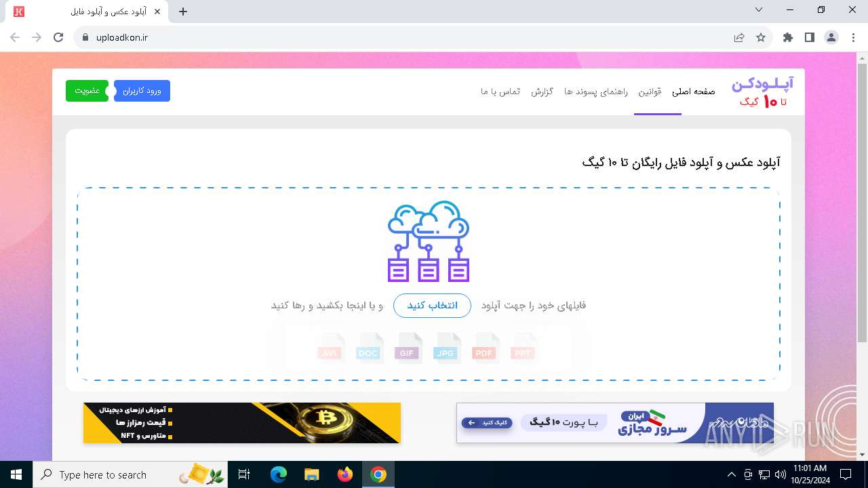The height and width of the screenshot is (488, 868).
Task: Click the network tray icon
Action: [x=764, y=474]
